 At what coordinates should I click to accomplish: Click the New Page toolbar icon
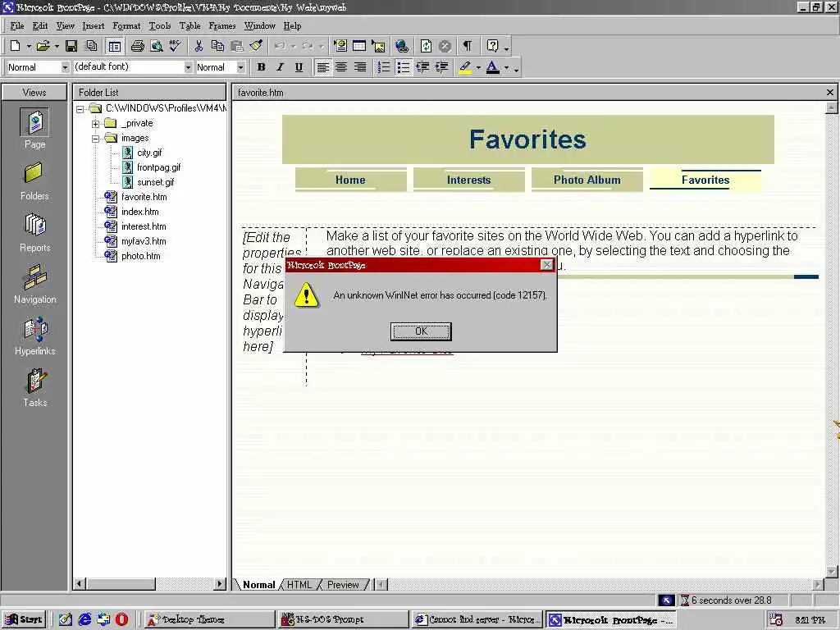pyautogui.click(x=16, y=46)
